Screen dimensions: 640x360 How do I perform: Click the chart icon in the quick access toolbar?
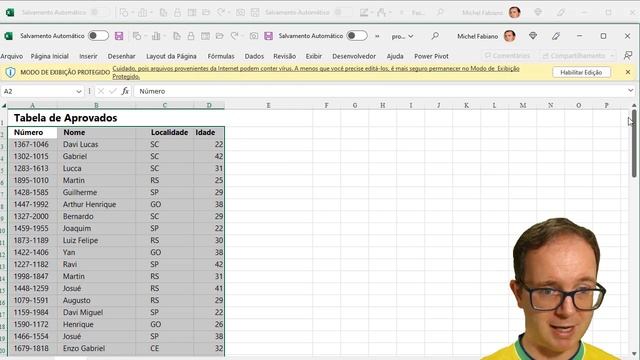tap(156, 36)
